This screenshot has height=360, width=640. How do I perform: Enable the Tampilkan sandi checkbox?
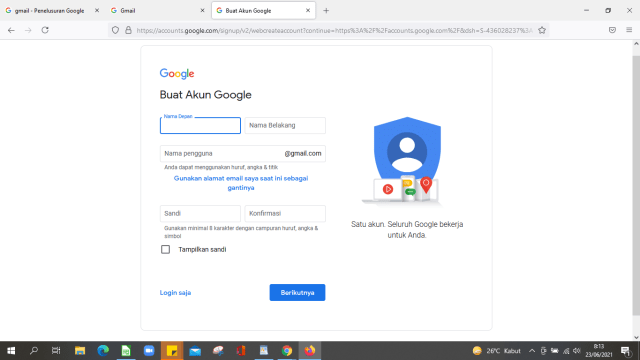pyautogui.click(x=165, y=249)
